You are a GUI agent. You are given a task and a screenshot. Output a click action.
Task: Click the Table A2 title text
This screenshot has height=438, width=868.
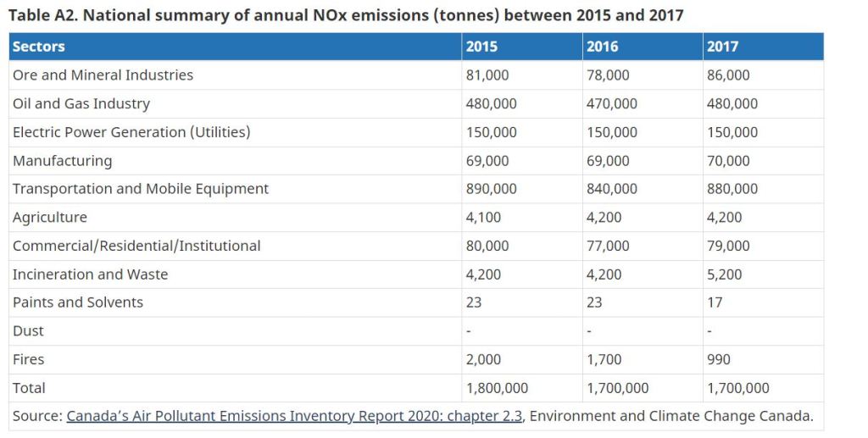pos(345,14)
